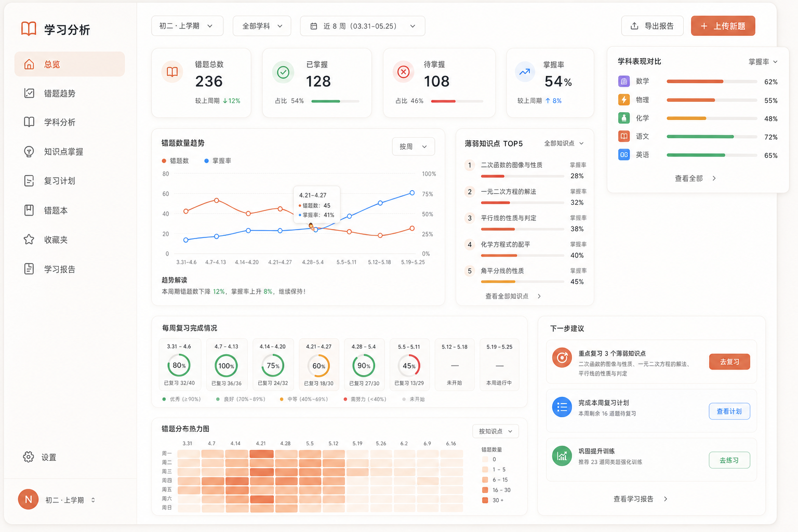The height and width of the screenshot is (532, 798).
Task: Open the 查看全部知识点 link
Action: coord(513,296)
